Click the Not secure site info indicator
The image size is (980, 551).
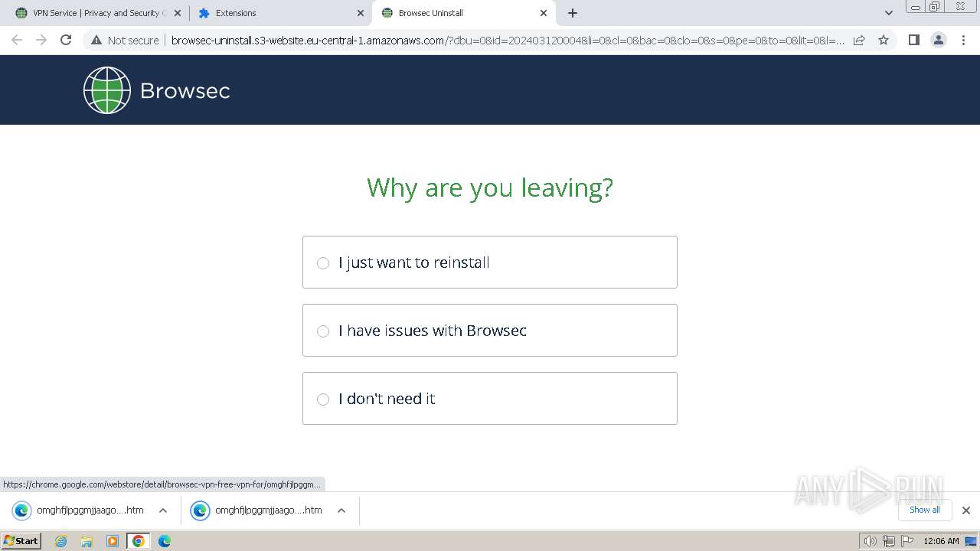coord(125,41)
